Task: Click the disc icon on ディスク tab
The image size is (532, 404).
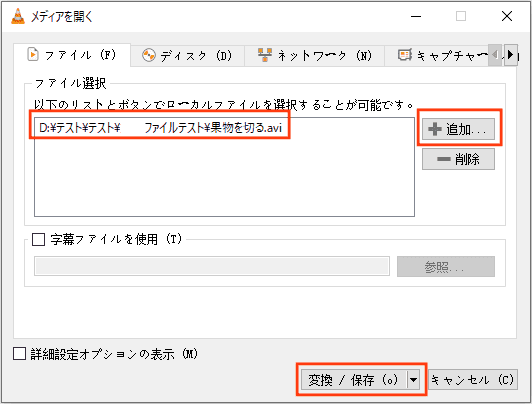Action: coord(149,55)
